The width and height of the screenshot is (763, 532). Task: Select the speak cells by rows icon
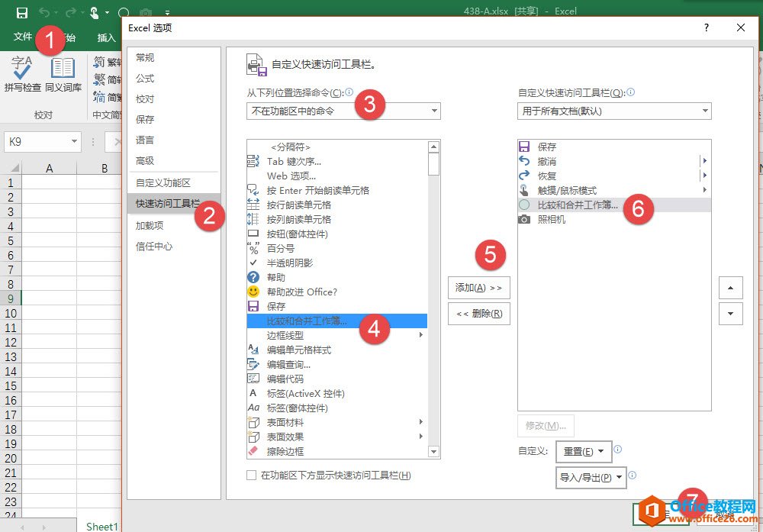(253, 205)
